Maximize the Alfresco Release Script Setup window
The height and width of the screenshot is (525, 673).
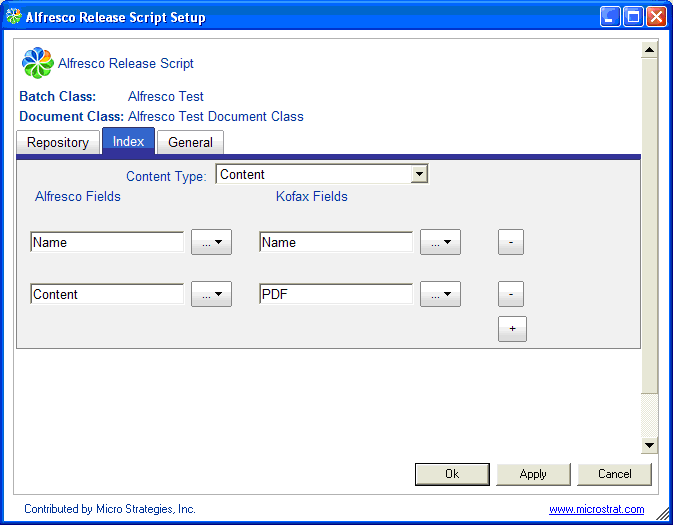(633, 17)
